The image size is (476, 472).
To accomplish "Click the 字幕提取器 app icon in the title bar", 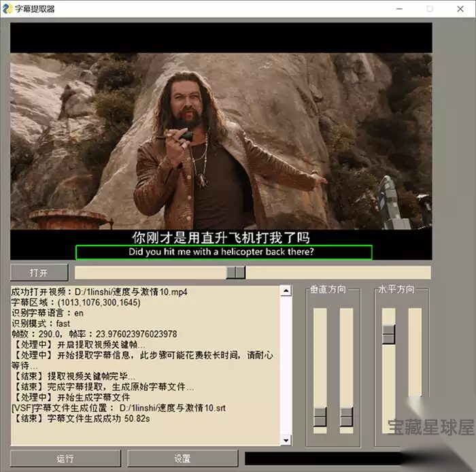I will (x=7, y=8).
